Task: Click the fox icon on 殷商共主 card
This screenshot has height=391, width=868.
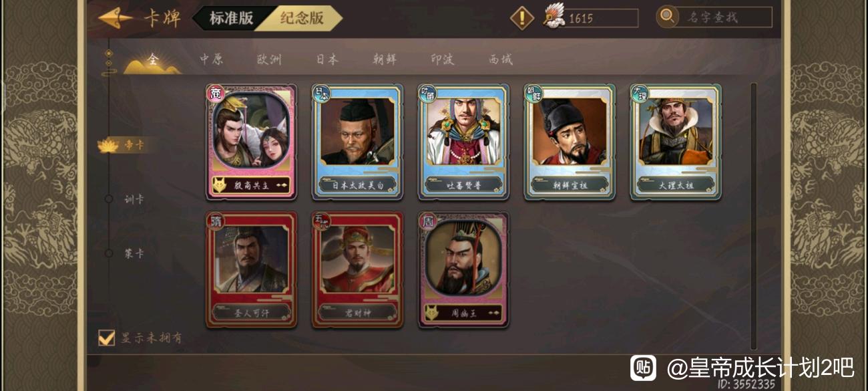Action: tap(218, 185)
